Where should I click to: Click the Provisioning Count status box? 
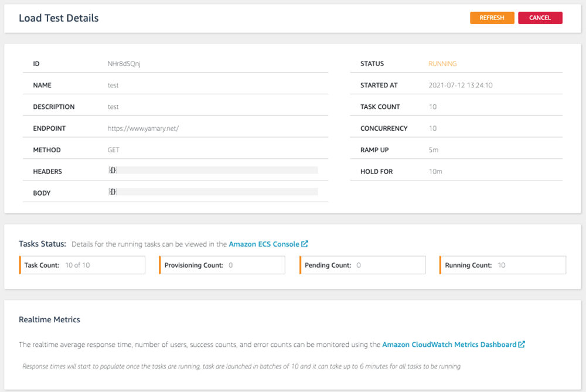(222, 265)
